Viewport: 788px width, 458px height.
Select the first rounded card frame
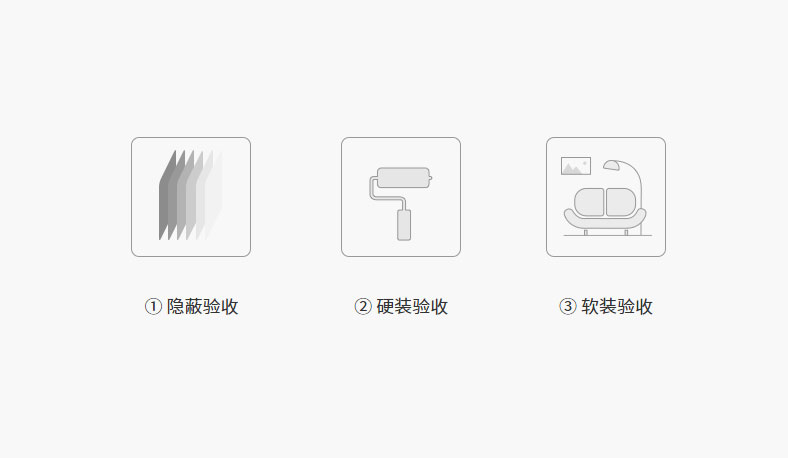click(191, 197)
